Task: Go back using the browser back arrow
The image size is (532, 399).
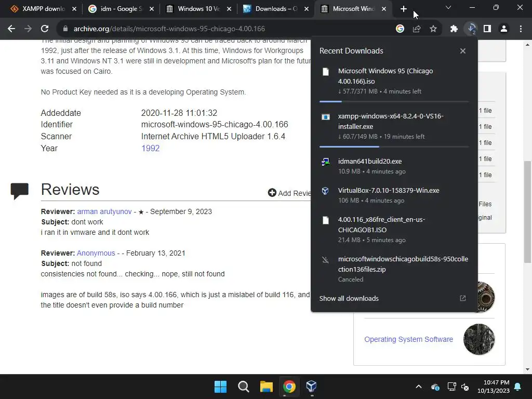Action: [x=11, y=29]
